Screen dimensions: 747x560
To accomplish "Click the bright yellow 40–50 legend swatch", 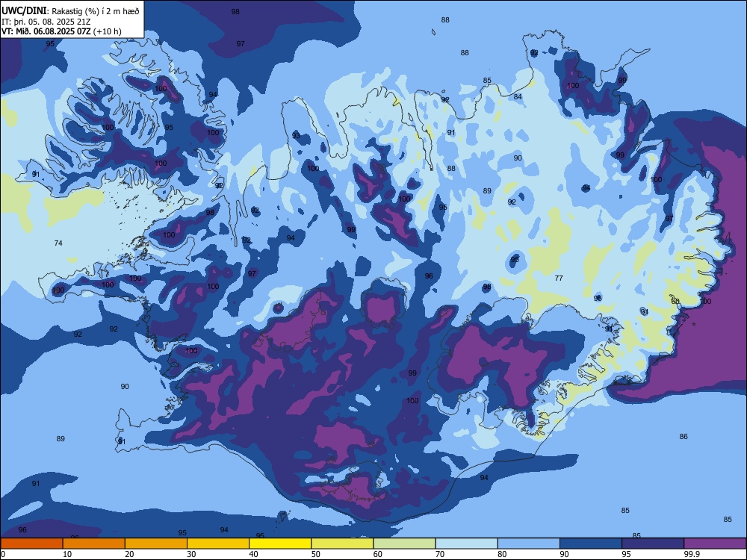I will pos(280,544).
